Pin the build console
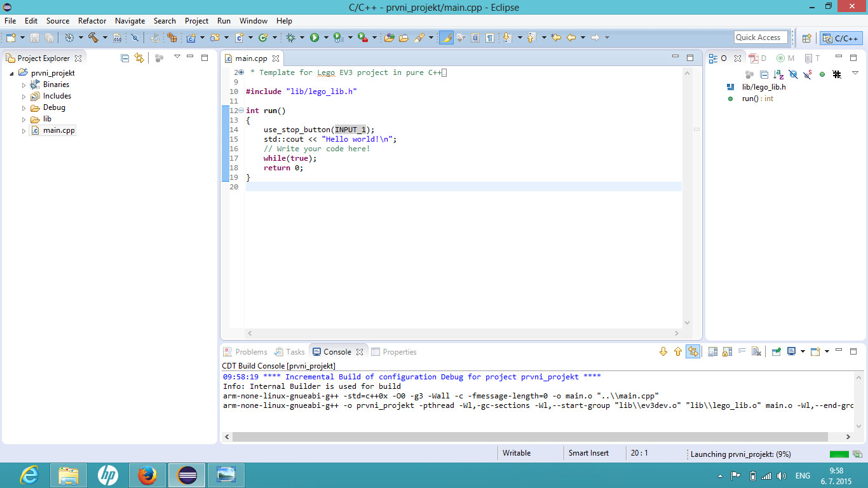Viewport: 868px width, 488px height. tap(776, 351)
